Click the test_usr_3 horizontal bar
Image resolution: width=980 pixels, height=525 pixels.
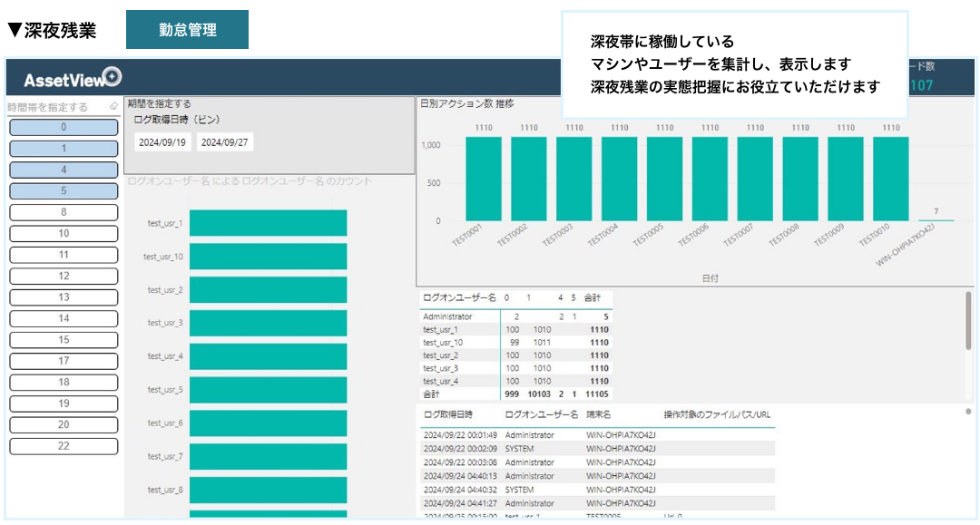[268, 324]
